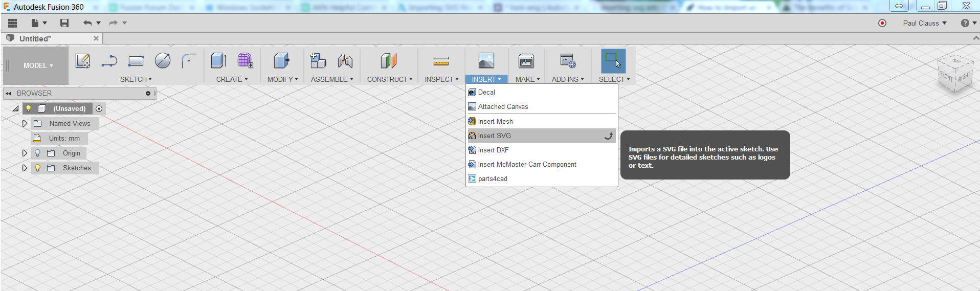Click the Scripts and Add-Ins icon

[568, 61]
